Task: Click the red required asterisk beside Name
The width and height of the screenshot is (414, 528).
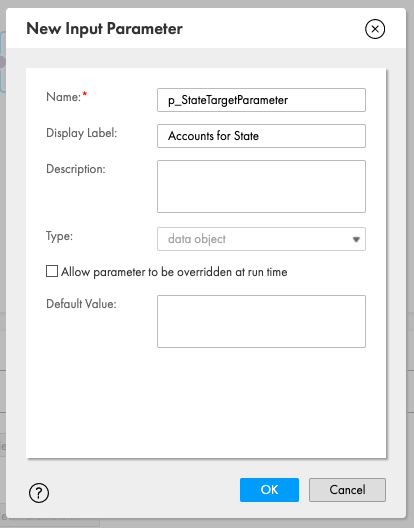Action: [x=85, y=94]
